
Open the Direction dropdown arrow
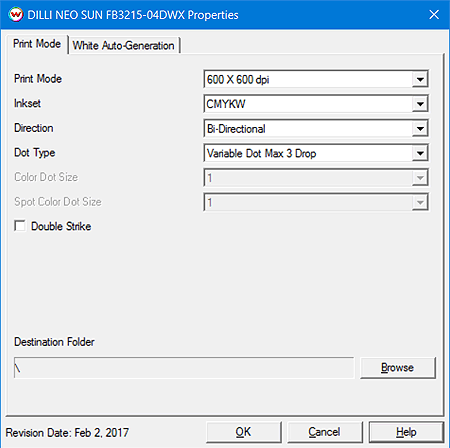pyautogui.click(x=420, y=129)
